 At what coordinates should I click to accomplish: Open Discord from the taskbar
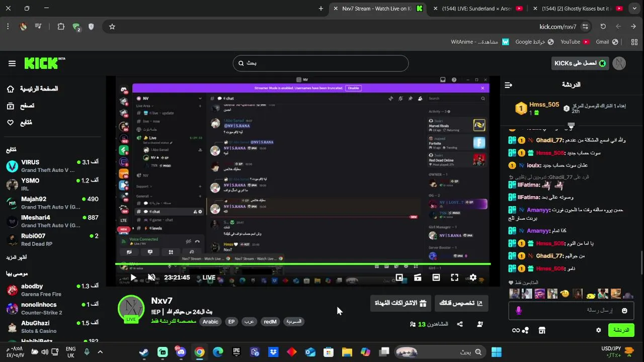click(181, 352)
